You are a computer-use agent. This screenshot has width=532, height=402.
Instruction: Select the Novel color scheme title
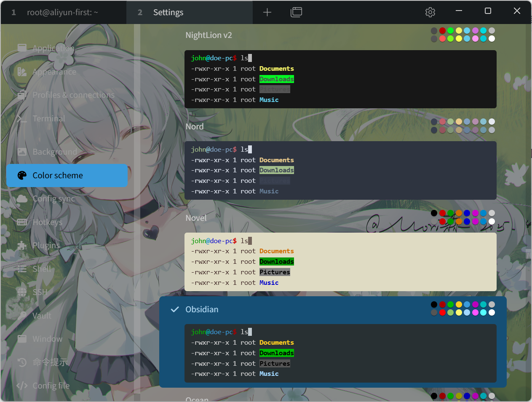[196, 218]
